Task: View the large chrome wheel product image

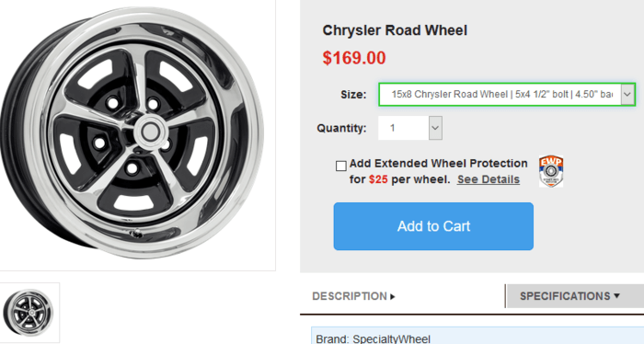Action: pos(132,132)
